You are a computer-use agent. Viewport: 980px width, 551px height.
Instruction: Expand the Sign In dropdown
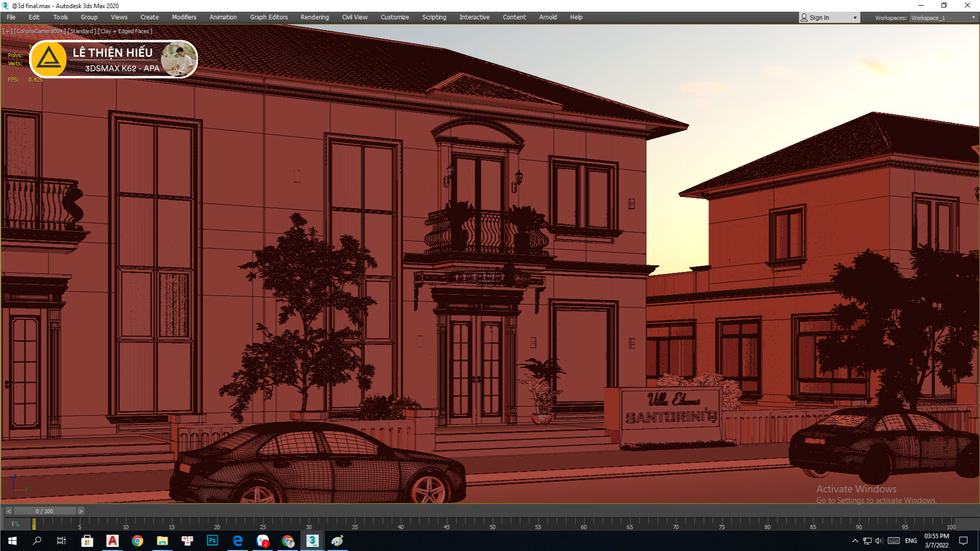pos(855,17)
